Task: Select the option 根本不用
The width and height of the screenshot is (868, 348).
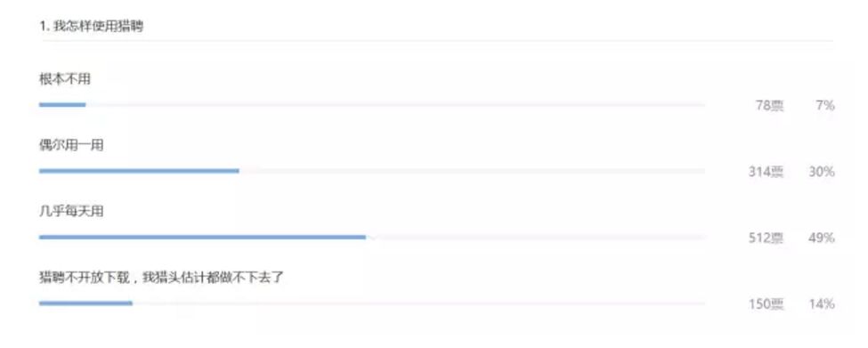Action: (65, 79)
